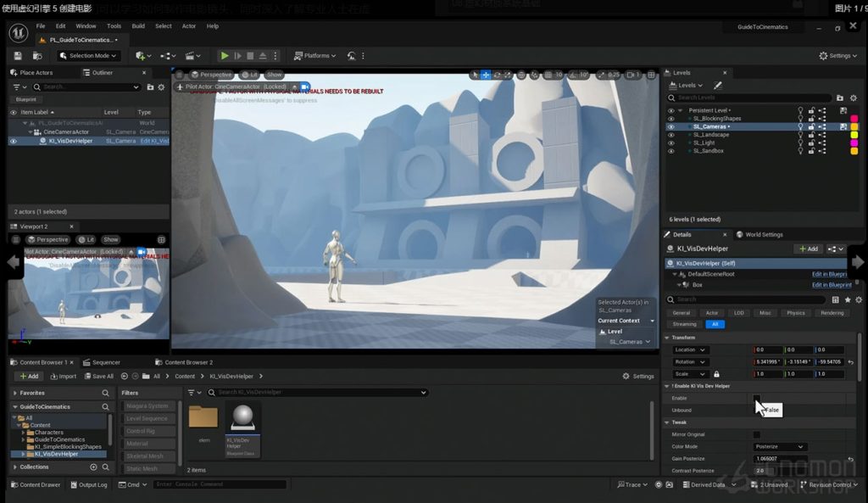Toggle visibility eye of SL_Light level

[671, 143]
